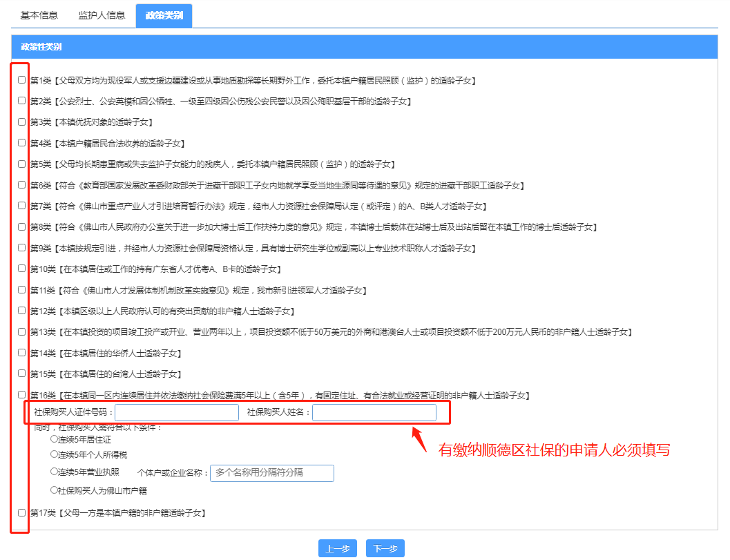This screenshot has width=730, height=560.
Task: Enable the 第4类 合法收养 checkbox
Action: (22, 143)
